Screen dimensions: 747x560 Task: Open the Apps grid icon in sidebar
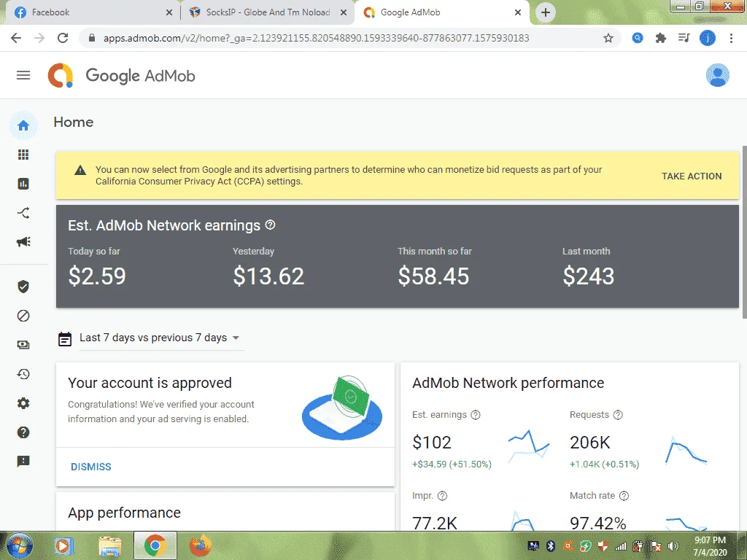click(23, 155)
